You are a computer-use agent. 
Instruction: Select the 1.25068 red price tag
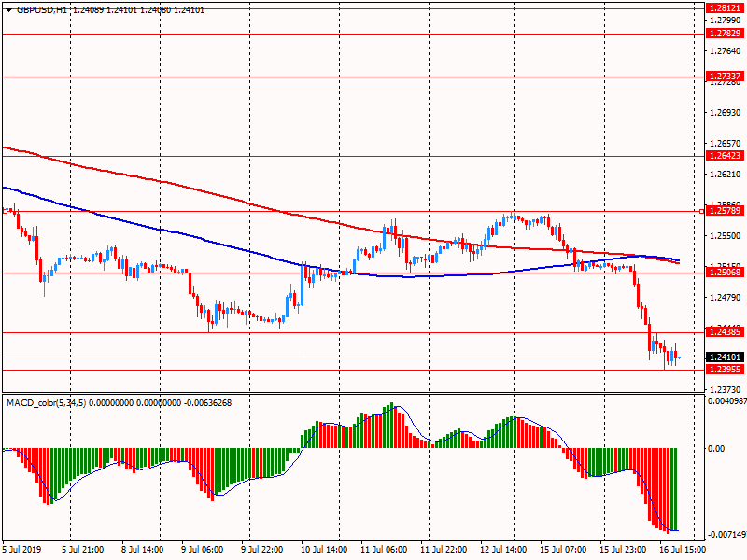click(725, 273)
